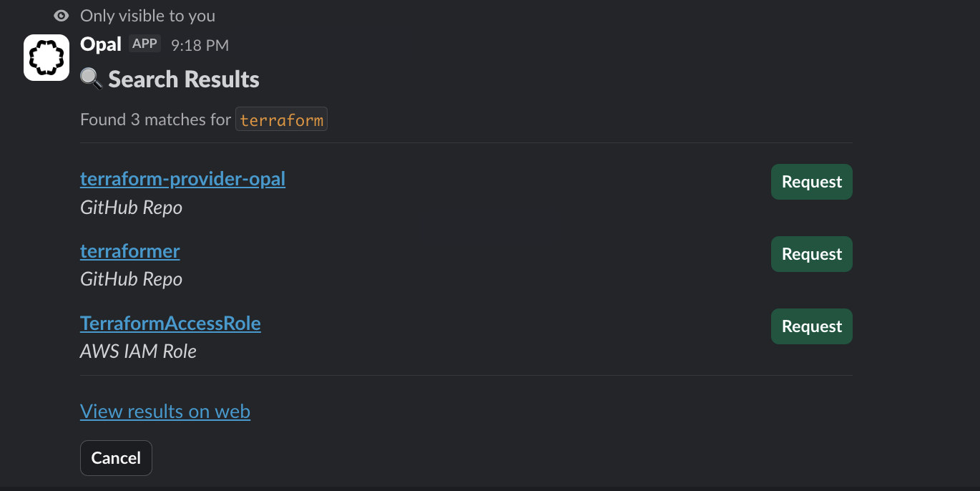Click the Opal app avatar icon

(x=46, y=57)
